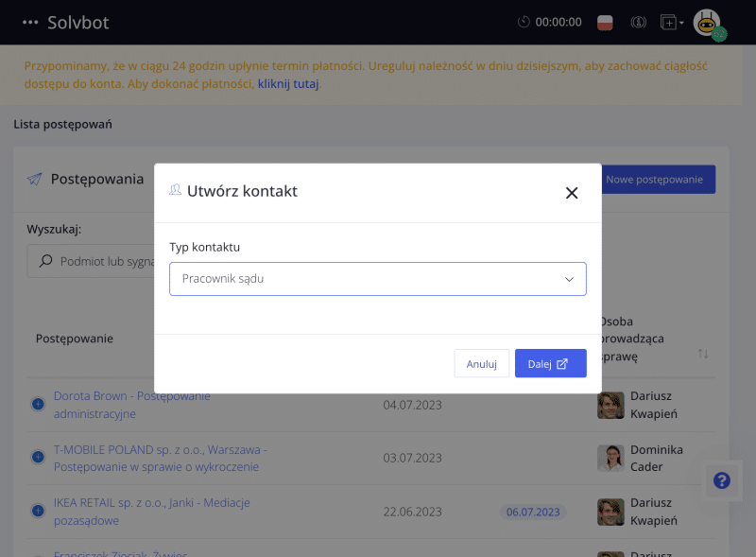Viewport: 756px width, 557px height.
Task: Click Dominika Cader's avatar photo
Action: (610, 458)
